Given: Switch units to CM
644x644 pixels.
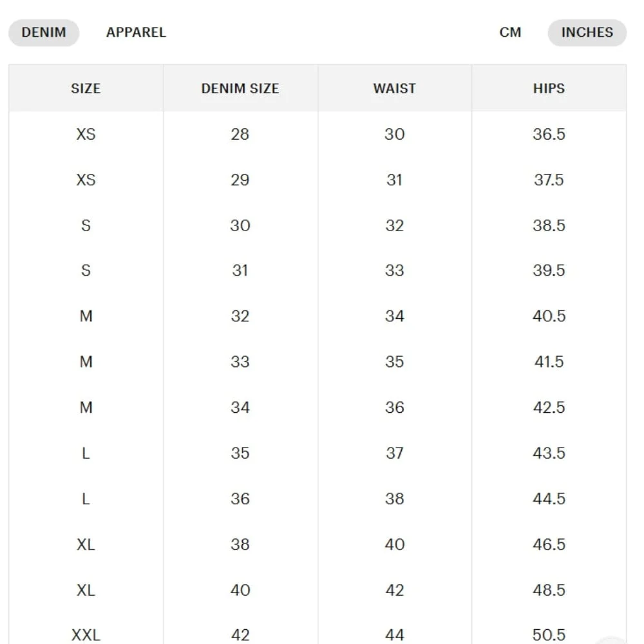Looking at the screenshot, I should pyautogui.click(x=510, y=32).
